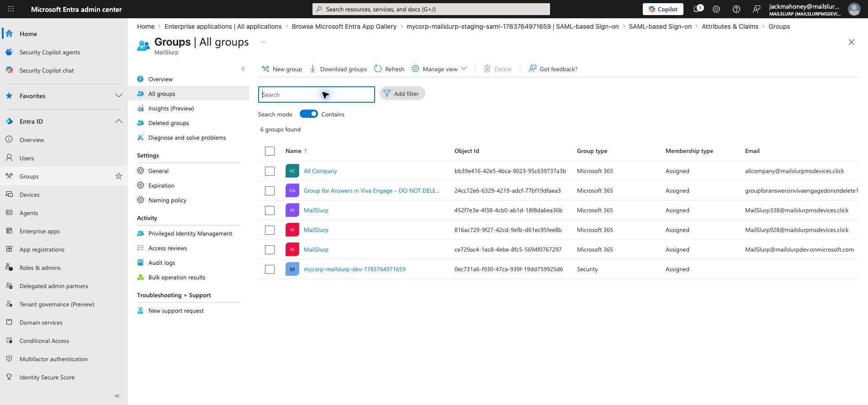Open Conditional Access in the sidebar
868x405 pixels.
pos(44,341)
